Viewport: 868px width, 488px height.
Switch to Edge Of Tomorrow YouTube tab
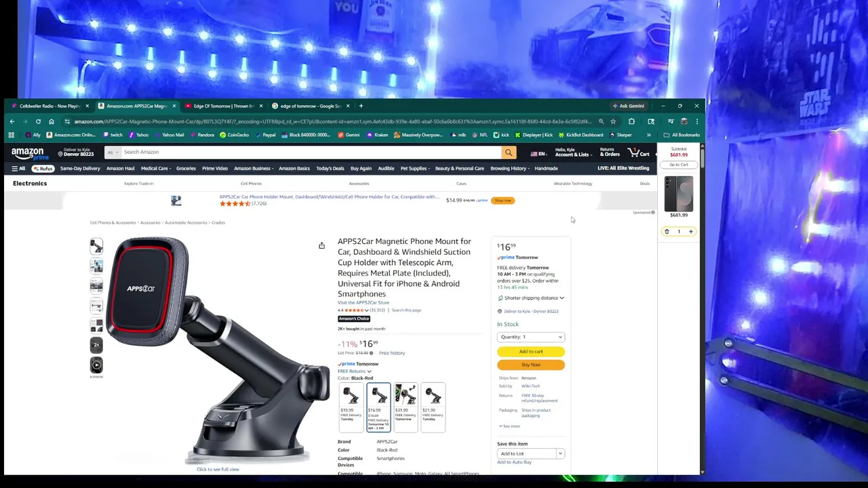[x=222, y=106]
